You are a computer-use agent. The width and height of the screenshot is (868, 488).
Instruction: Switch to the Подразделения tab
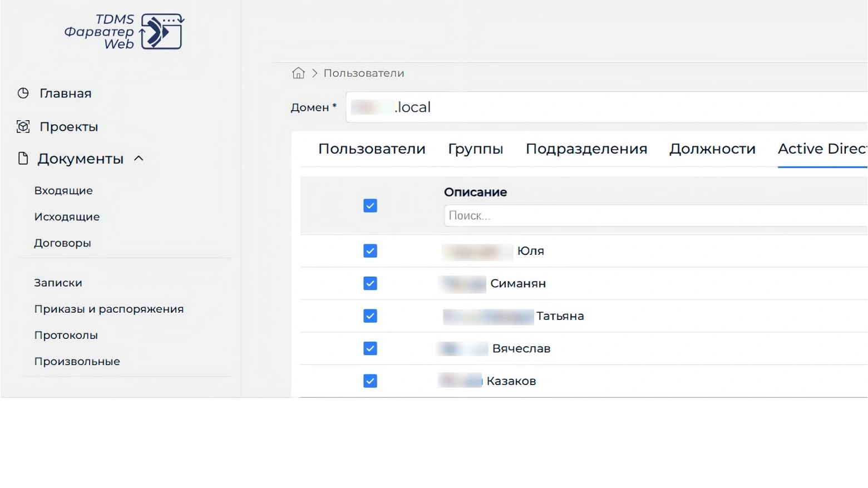(586, 149)
